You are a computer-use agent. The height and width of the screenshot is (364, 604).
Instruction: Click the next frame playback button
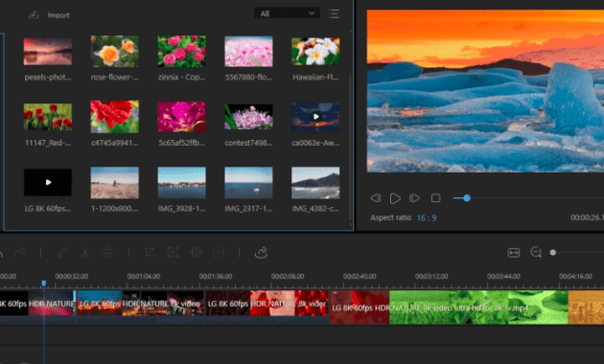(x=414, y=198)
